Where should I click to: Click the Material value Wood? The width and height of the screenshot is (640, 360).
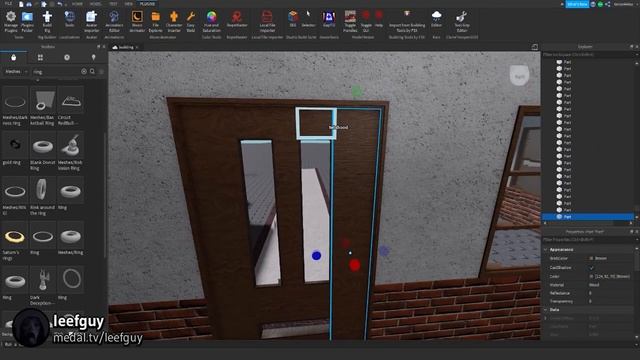(x=594, y=285)
